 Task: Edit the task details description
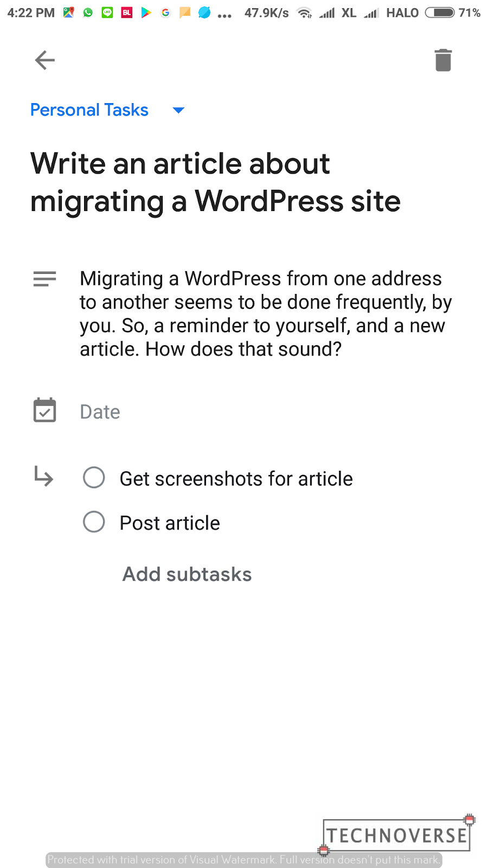click(x=266, y=314)
